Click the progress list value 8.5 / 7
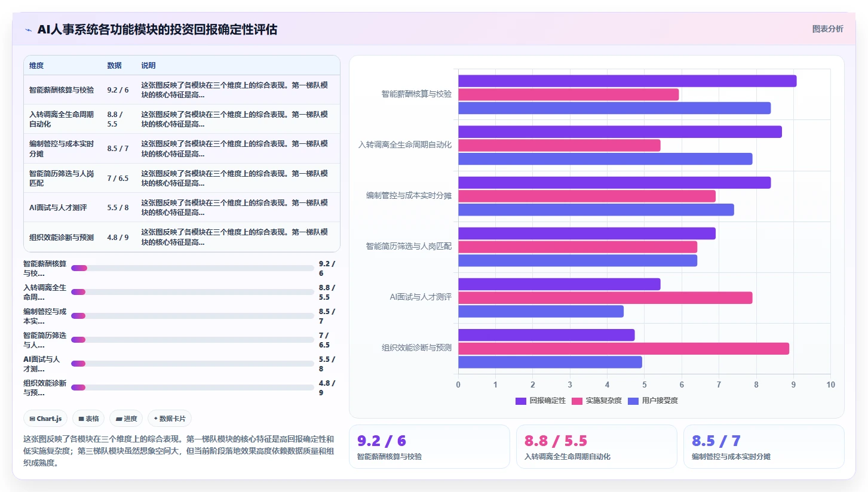The height and width of the screenshot is (492, 868). (327, 316)
